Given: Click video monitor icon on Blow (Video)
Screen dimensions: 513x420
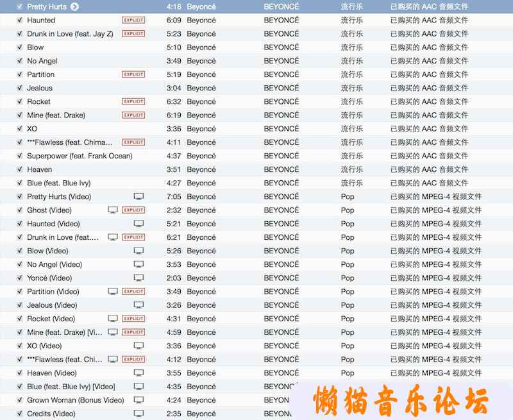Looking at the screenshot, I should (x=139, y=251).
